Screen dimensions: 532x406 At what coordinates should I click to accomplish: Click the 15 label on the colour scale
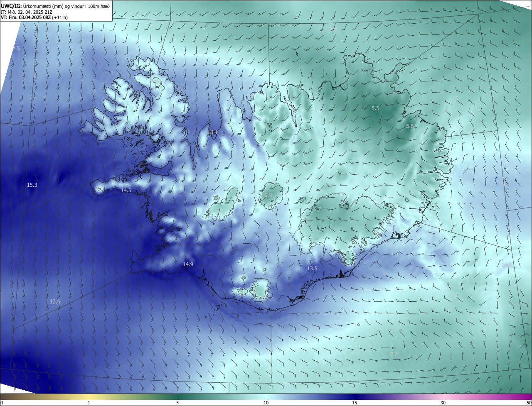point(355,403)
